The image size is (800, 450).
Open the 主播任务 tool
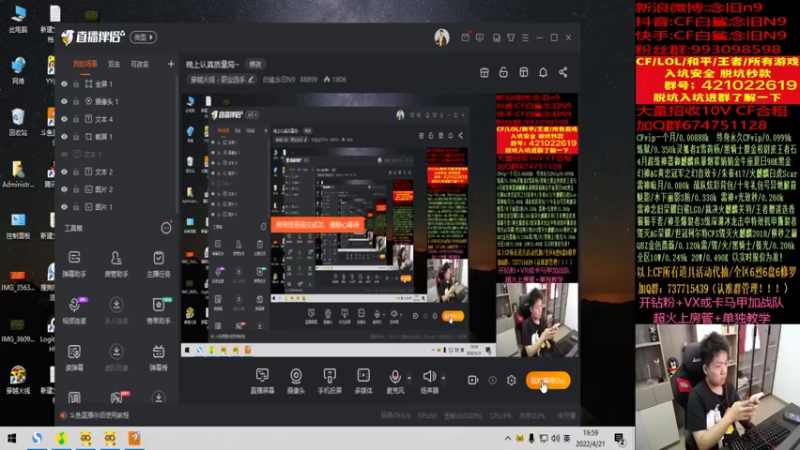(x=158, y=263)
